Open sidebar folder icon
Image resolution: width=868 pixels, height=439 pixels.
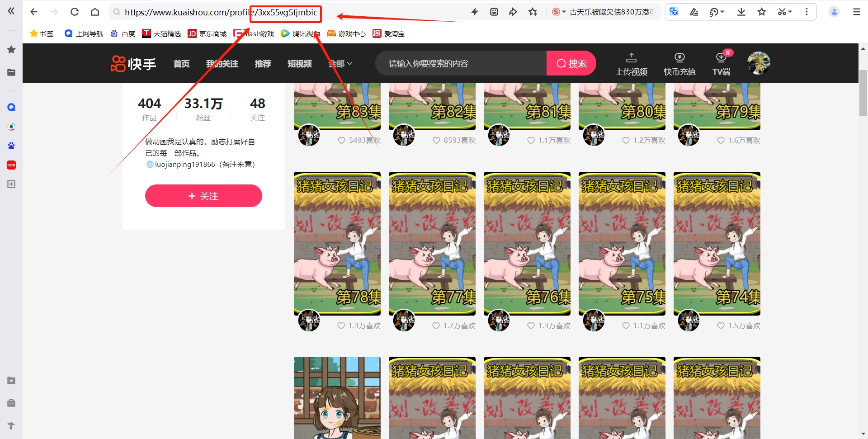[x=11, y=72]
